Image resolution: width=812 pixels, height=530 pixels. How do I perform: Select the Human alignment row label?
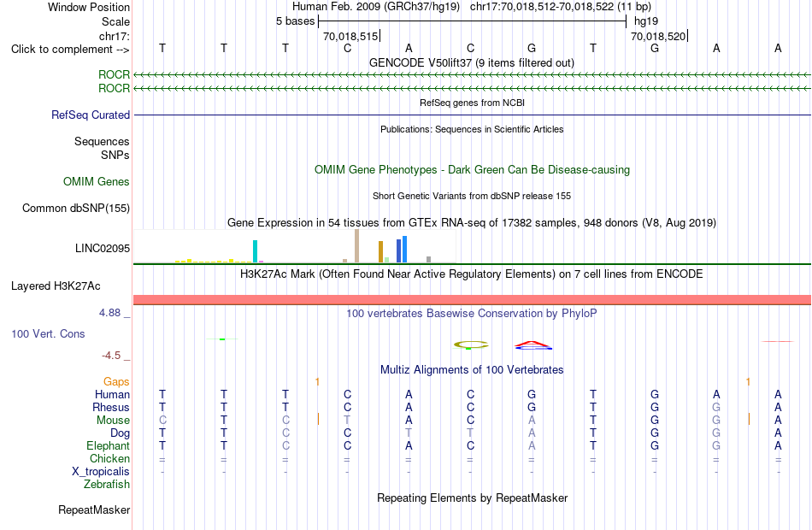tap(112, 394)
